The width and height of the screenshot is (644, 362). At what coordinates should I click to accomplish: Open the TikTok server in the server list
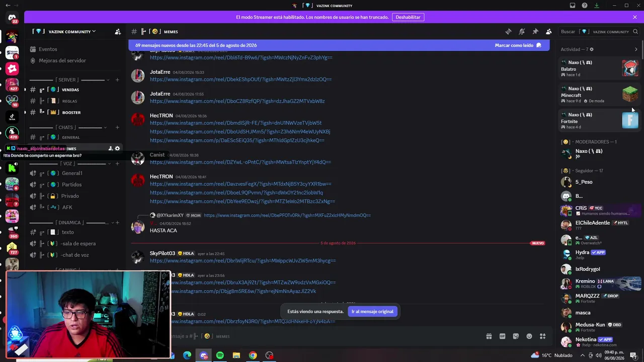point(12,117)
